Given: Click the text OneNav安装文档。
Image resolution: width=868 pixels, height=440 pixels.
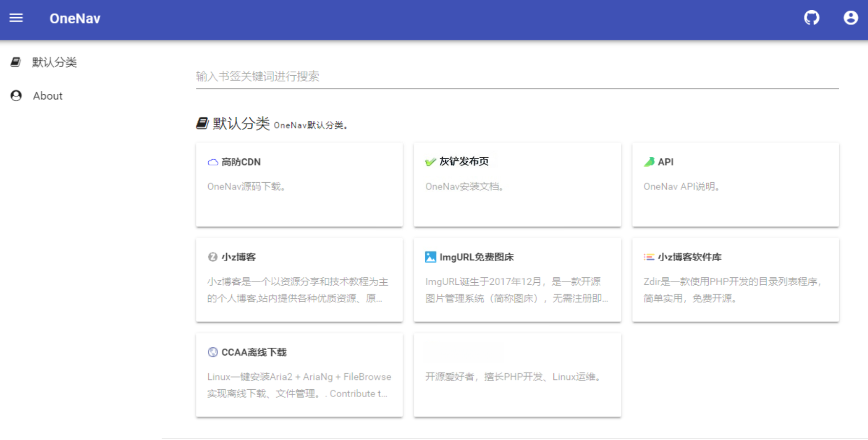Looking at the screenshot, I should click(x=465, y=187).
